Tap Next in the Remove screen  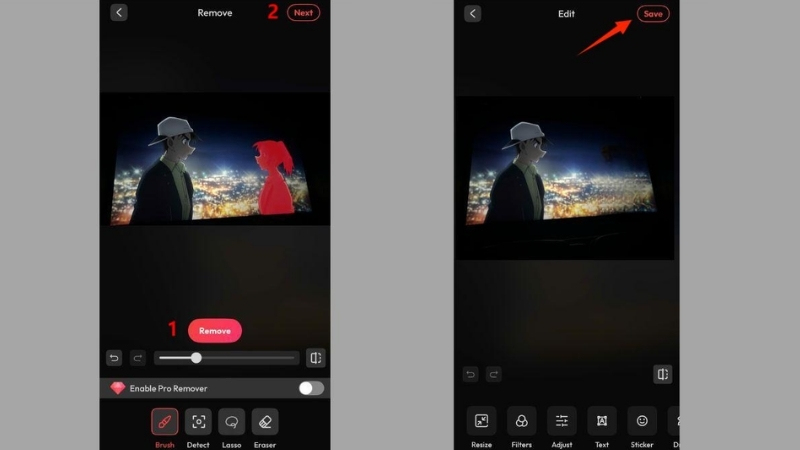click(303, 13)
